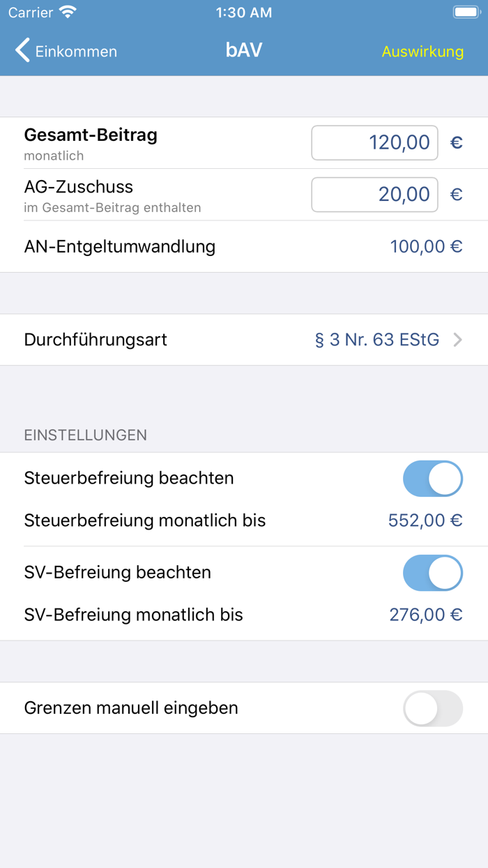Tap the Euro symbol beside Gesamt-Beitrag
Viewport: 488px width, 868px height.
point(457,142)
